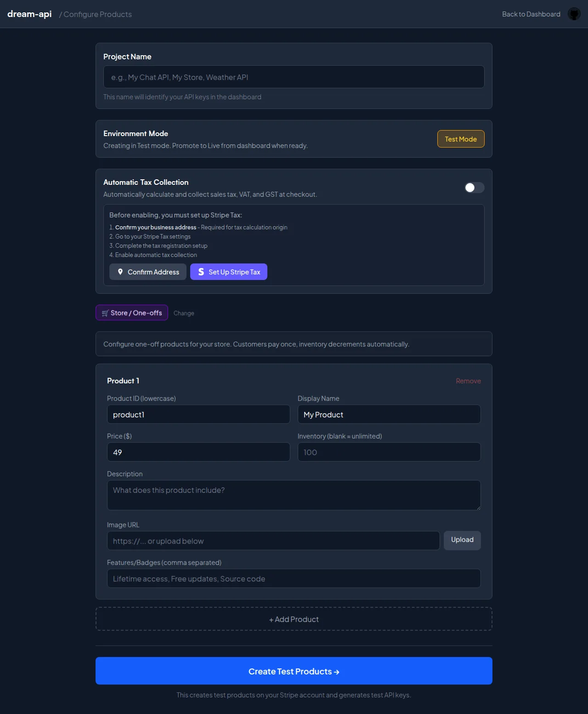Open the Change product type option
The image size is (588, 714).
click(x=184, y=313)
